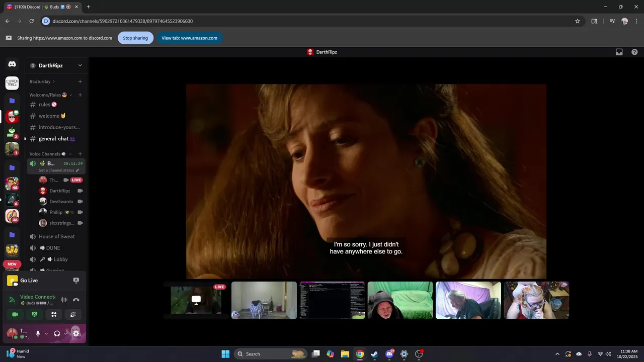Select the empty room camera thumbnail
The height and width of the screenshot is (362, 644).
click(264, 300)
